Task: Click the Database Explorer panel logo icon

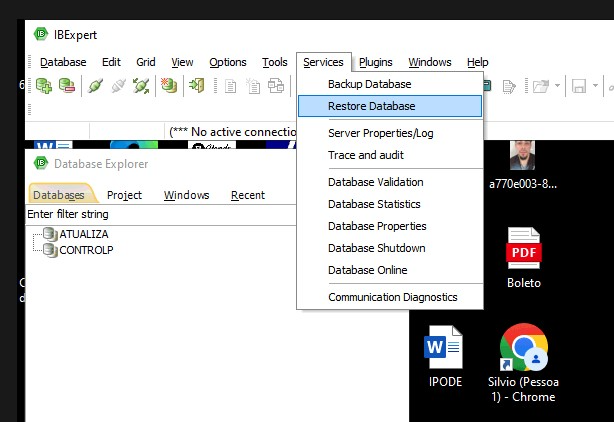Action: coord(41,162)
